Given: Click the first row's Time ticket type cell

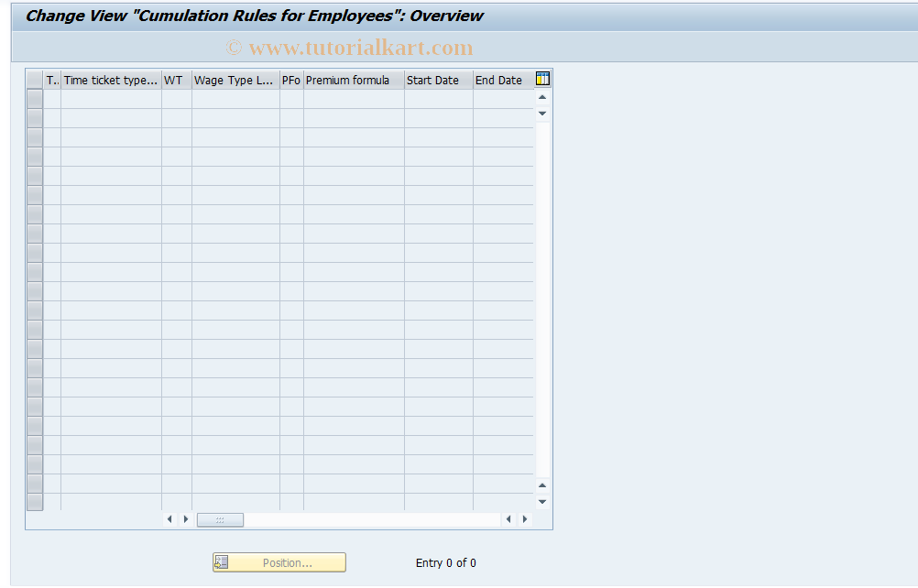Looking at the screenshot, I should [111, 99].
